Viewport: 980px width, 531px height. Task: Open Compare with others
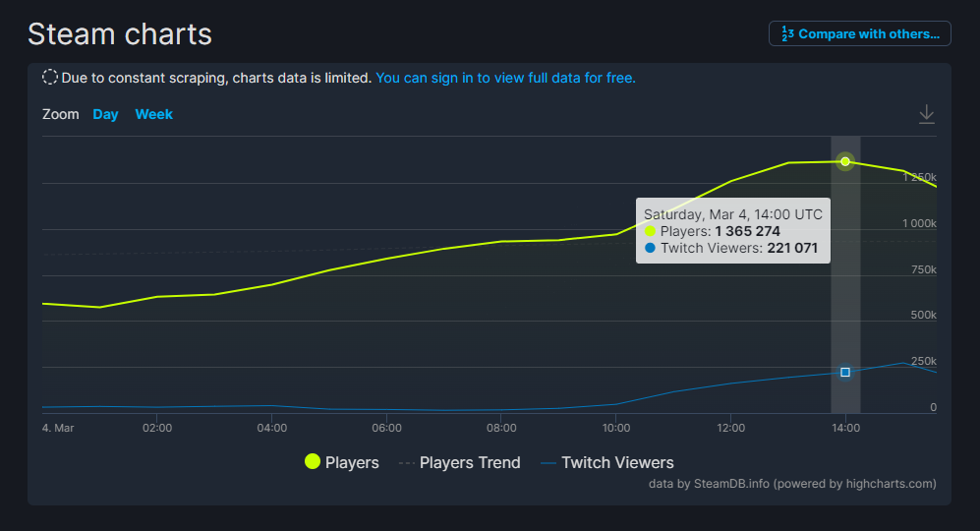point(860,33)
